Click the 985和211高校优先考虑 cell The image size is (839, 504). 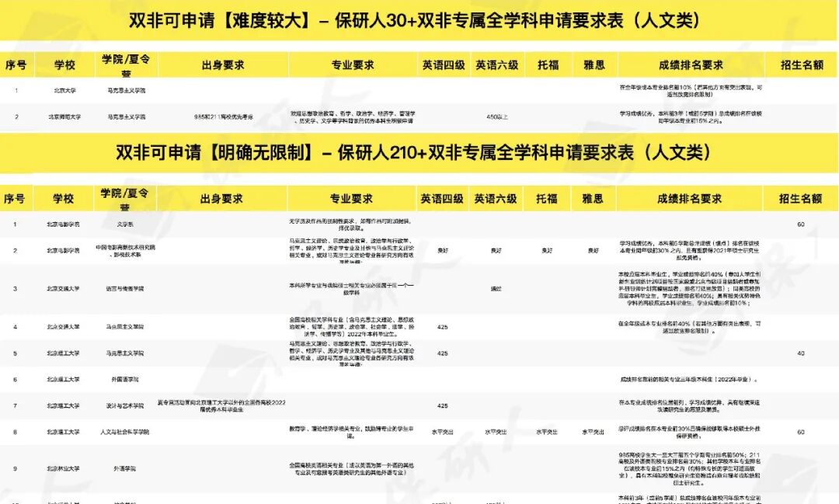coord(223,116)
